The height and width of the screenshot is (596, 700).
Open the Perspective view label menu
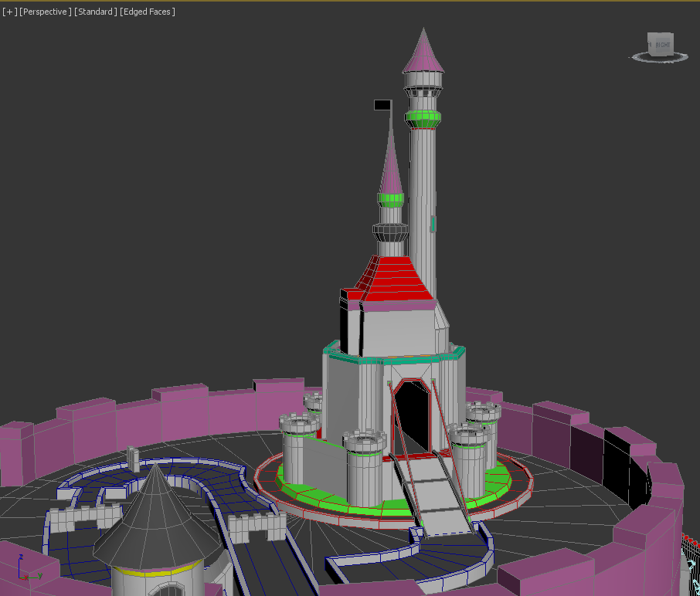coord(45,12)
